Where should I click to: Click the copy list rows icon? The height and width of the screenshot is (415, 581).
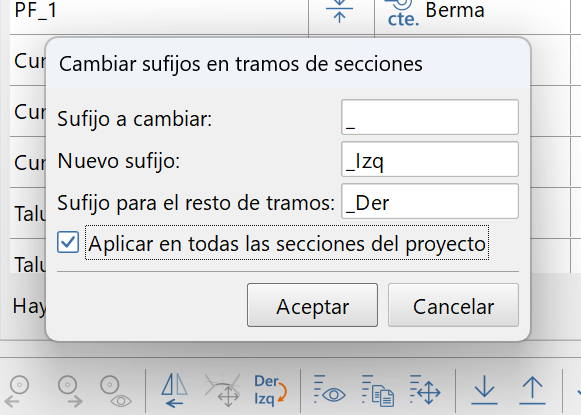pyautogui.click(x=378, y=391)
